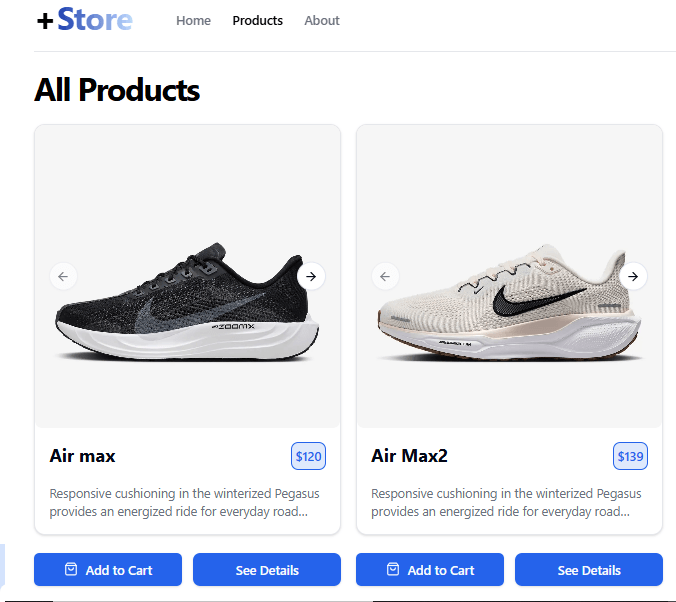Open the Air max product title
Screen dimensions: 676x602
click(x=82, y=456)
